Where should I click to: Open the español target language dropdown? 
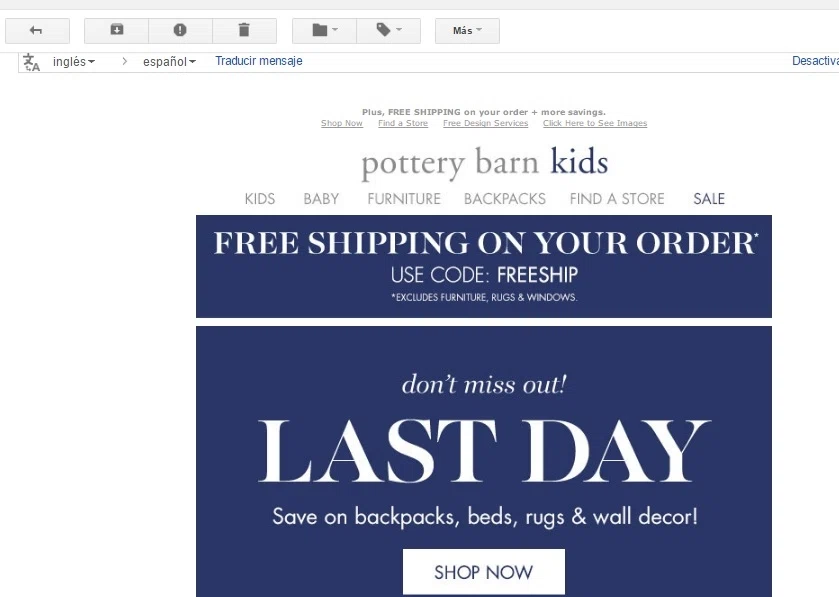tap(169, 62)
